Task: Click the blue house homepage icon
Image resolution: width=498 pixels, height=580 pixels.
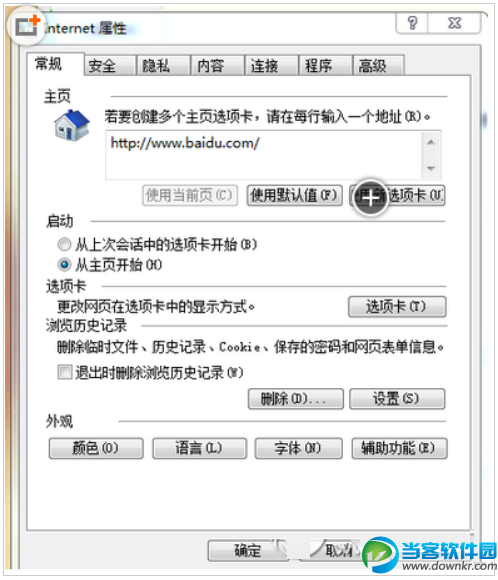Action: pos(71,126)
